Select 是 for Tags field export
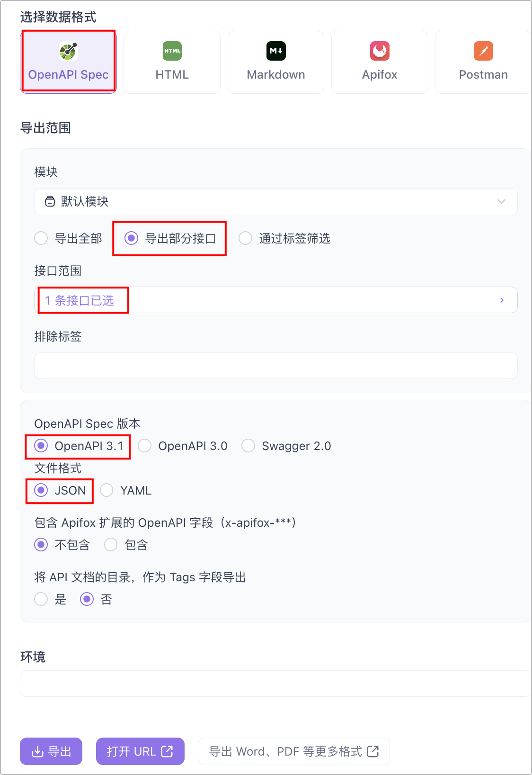Viewport: 532px width, 775px height. coord(41,599)
